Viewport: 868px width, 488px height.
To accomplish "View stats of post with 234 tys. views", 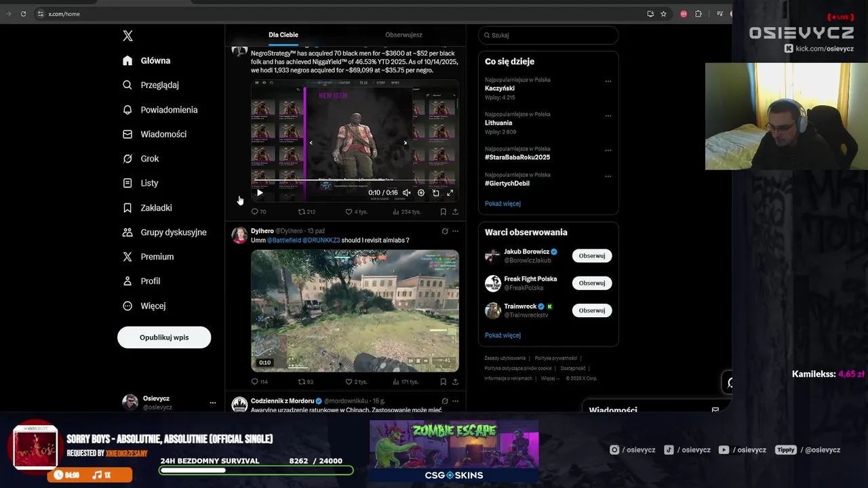I will (x=406, y=211).
